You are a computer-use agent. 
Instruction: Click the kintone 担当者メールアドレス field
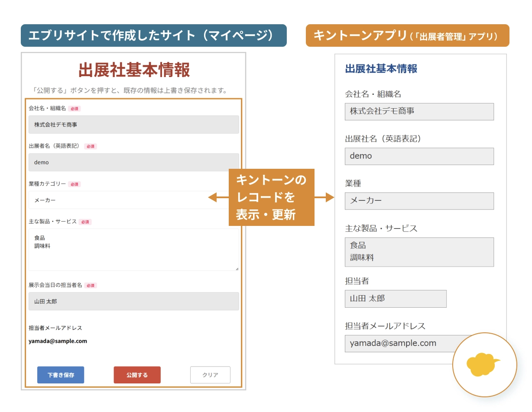pyautogui.click(x=419, y=344)
